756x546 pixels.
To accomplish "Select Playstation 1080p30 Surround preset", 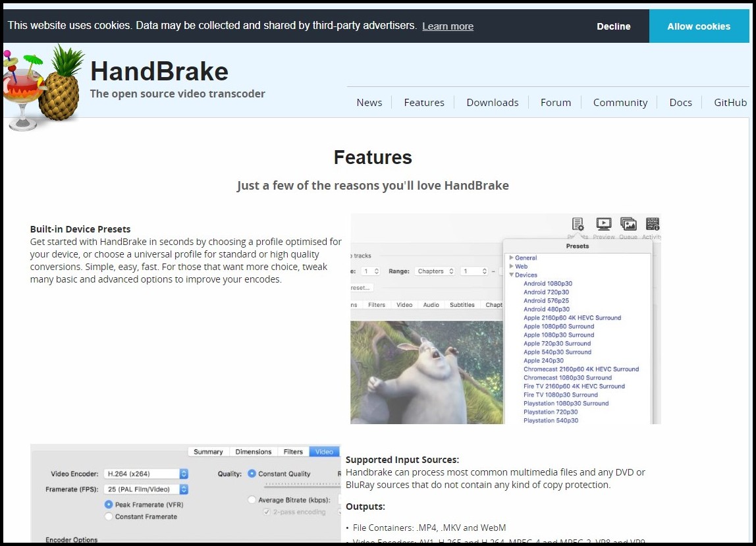I will click(x=566, y=403).
